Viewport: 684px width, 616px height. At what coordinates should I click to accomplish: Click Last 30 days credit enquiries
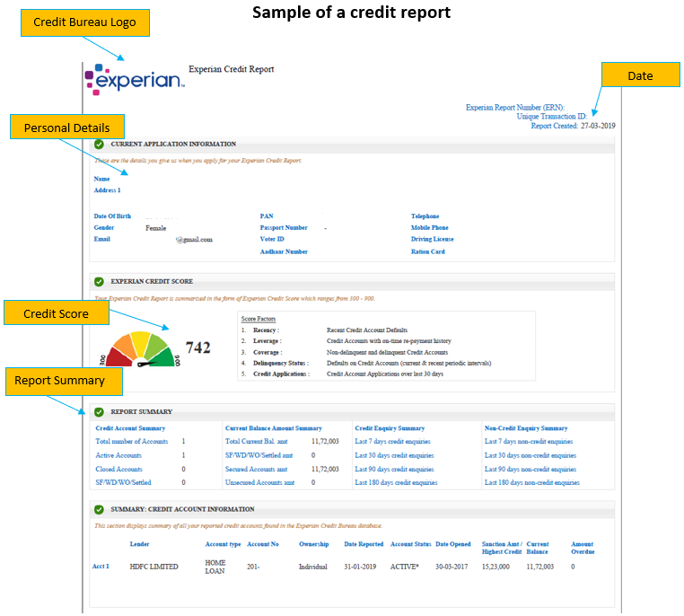tap(394, 455)
